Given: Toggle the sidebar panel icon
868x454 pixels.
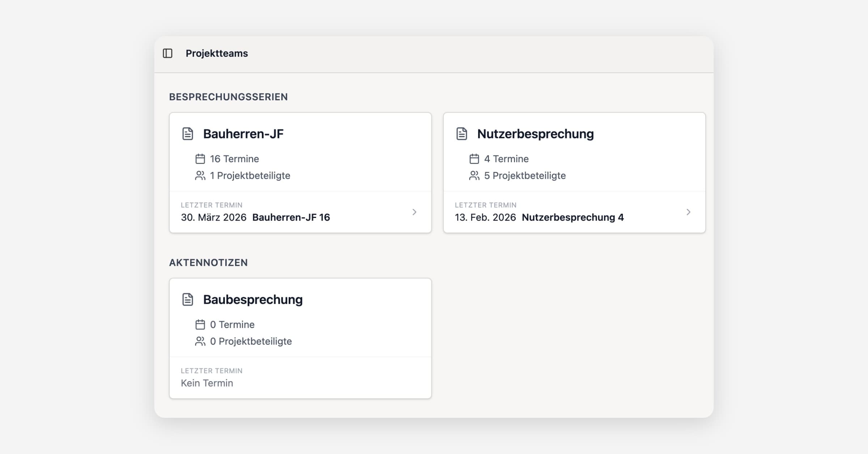Looking at the screenshot, I should coord(167,53).
